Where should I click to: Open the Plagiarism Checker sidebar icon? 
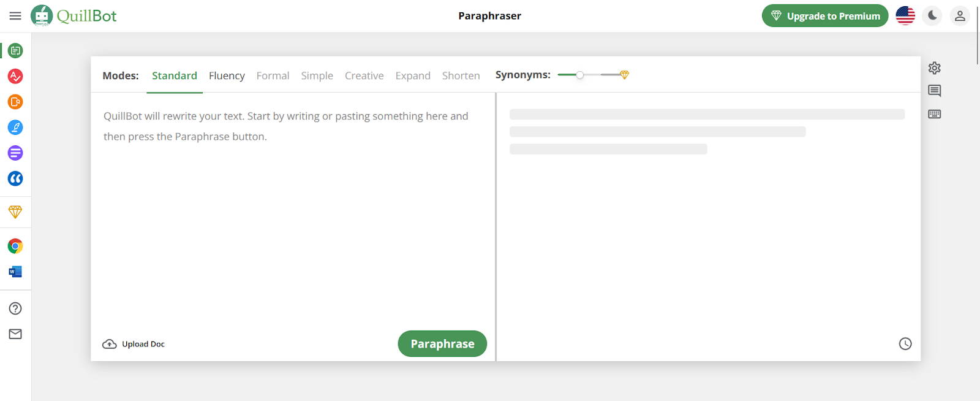(x=15, y=102)
